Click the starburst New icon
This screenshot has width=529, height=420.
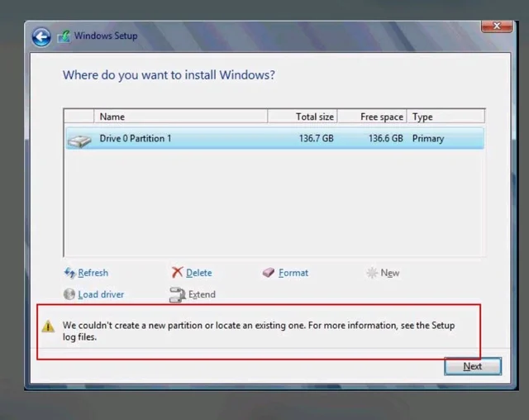coord(372,273)
